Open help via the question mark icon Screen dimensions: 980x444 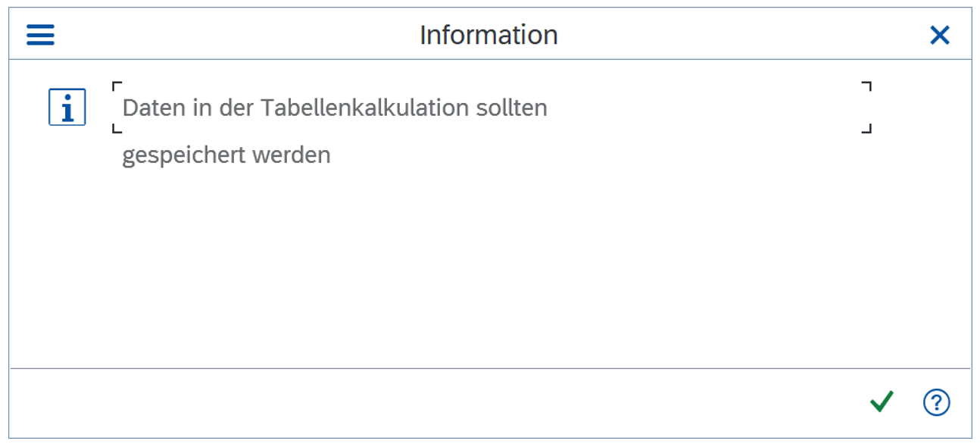click(936, 402)
